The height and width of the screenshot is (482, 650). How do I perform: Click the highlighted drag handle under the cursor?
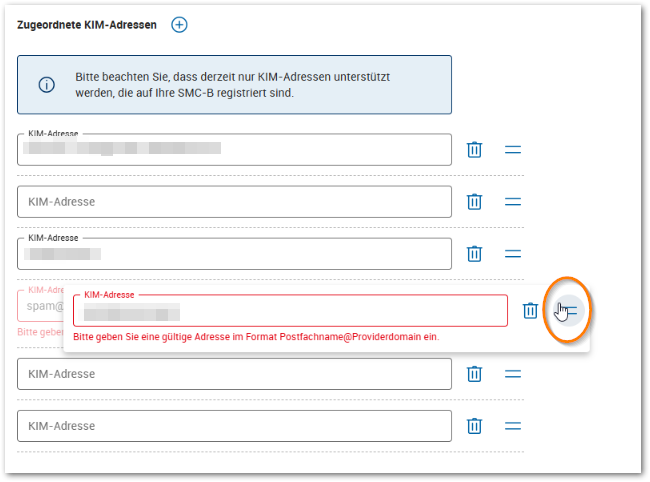point(567,311)
